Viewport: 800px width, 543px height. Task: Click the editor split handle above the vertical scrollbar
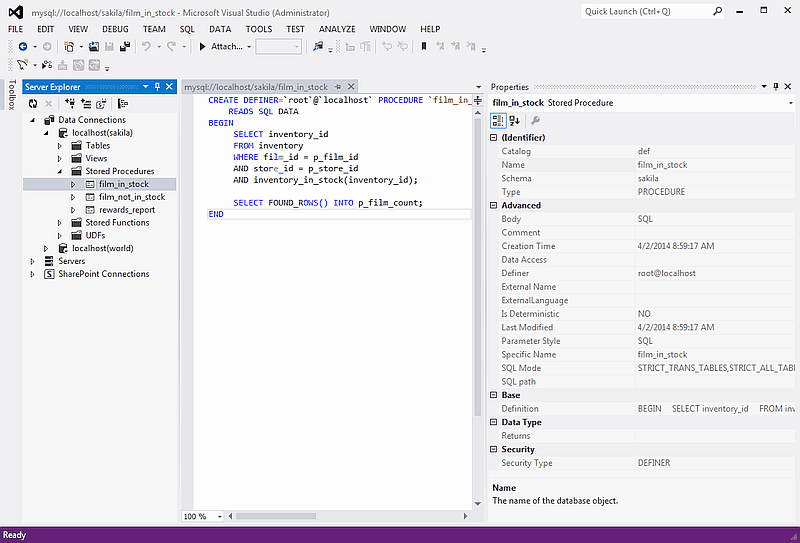478,100
